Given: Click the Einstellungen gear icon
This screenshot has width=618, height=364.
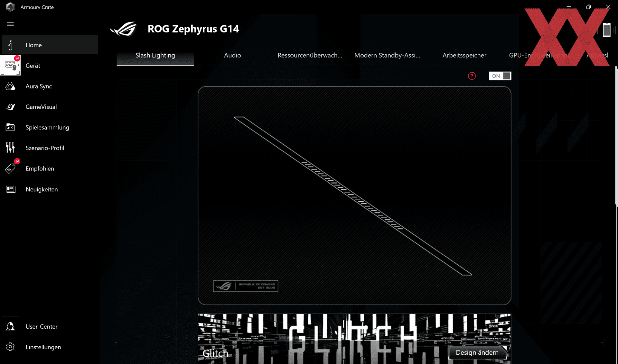Looking at the screenshot, I should pyautogui.click(x=10, y=347).
